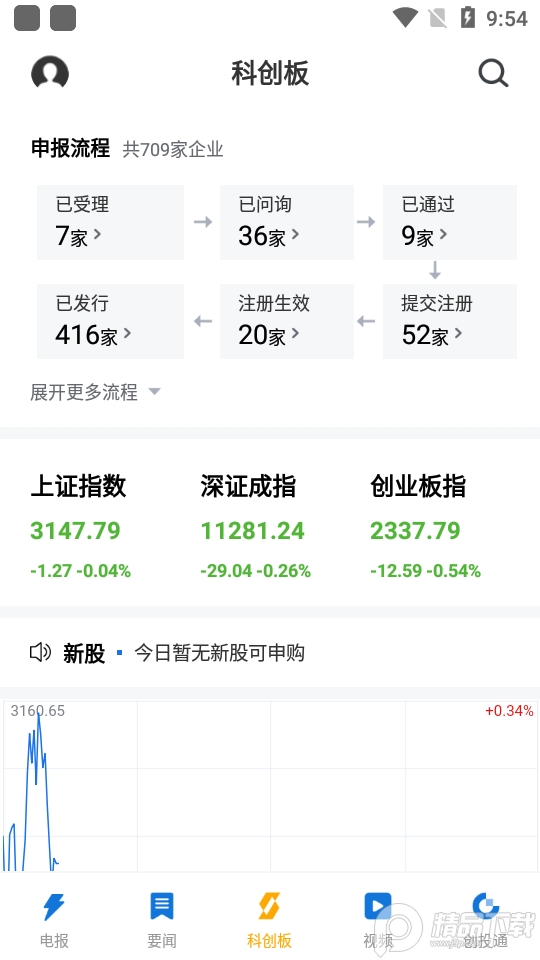Tap the +0.34% chart label
540x960 pixels.
[x=509, y=711]
